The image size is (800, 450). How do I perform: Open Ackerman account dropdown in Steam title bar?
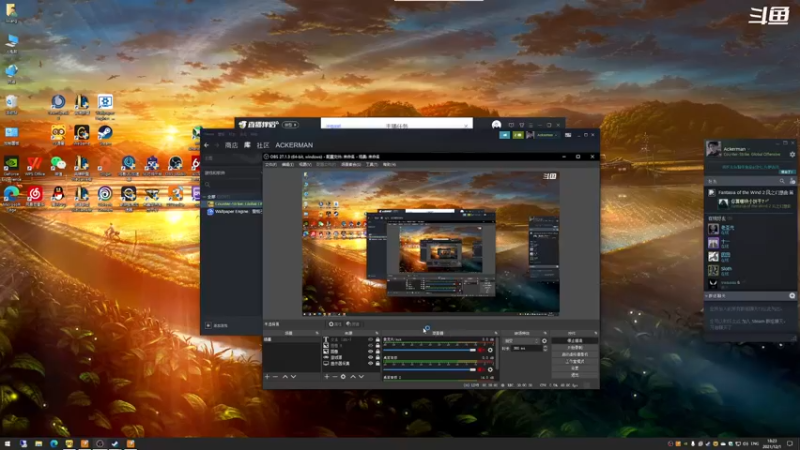[545, 135]
